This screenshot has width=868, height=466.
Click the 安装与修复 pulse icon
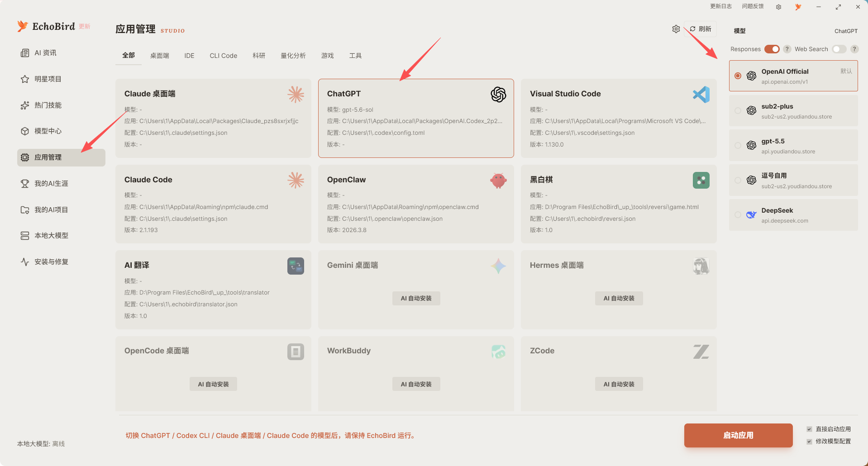coord(25,262)
